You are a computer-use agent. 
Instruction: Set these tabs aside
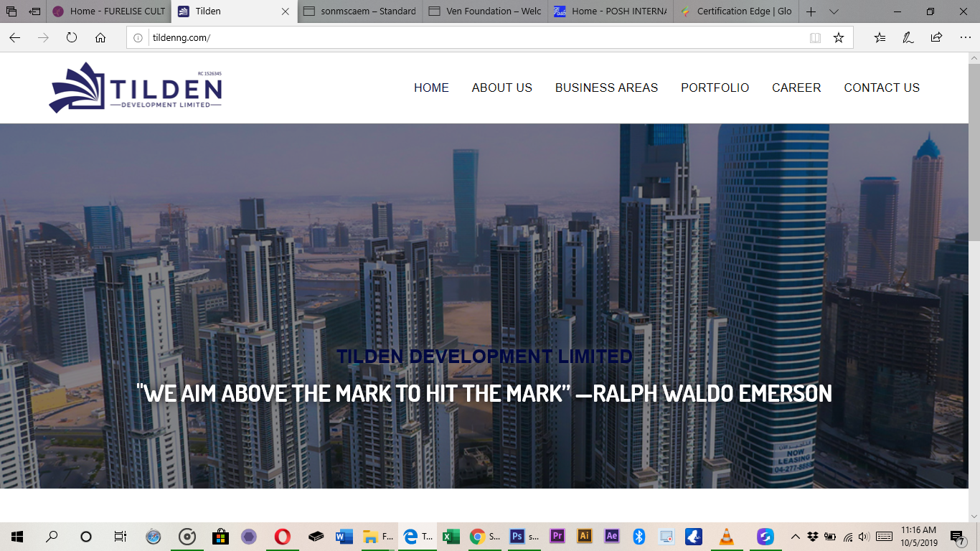[34, 11]
